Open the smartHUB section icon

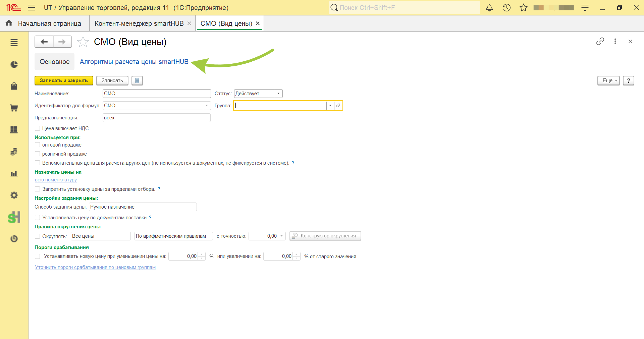coord(14,217)
